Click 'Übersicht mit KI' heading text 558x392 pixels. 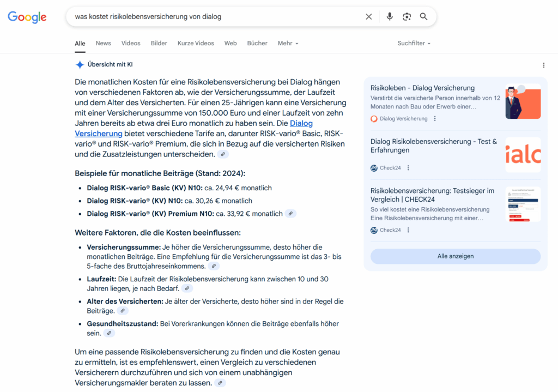(x=110, y=64)
